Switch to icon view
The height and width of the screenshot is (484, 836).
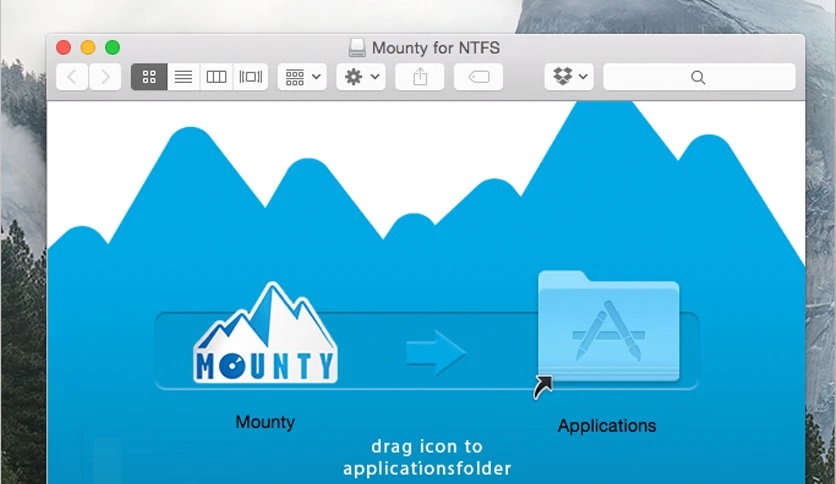pyautogui.click(x=149, y=77)
